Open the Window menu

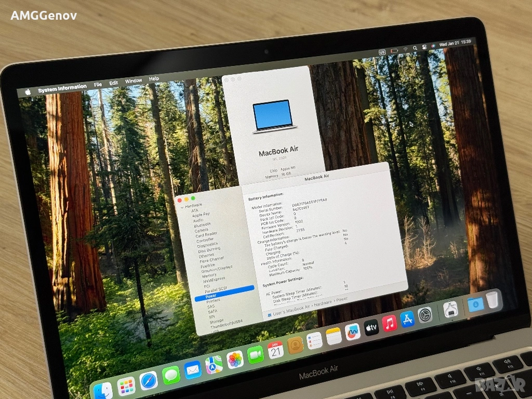pyautogui.click(x=134, y=81)
